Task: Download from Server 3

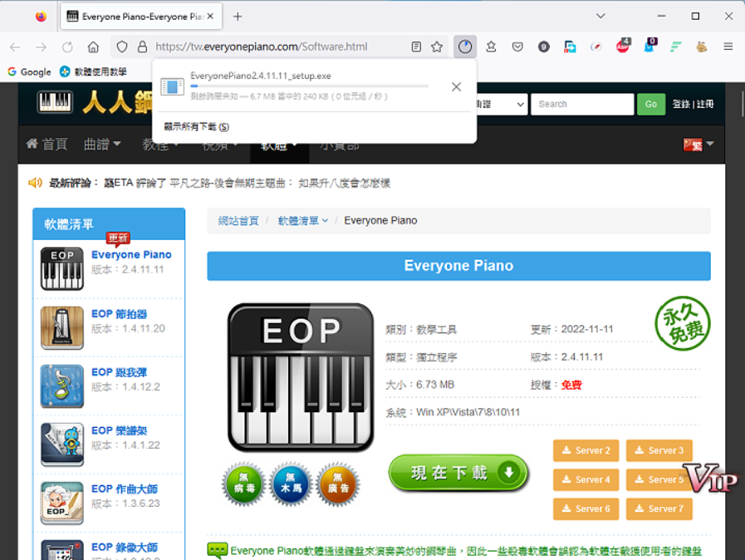Action: 659,450
